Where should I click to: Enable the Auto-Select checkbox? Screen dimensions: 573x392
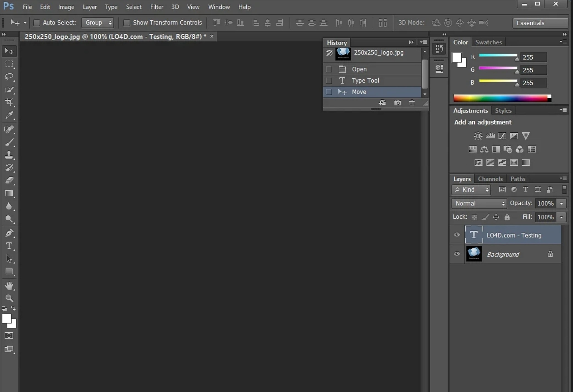[37, 23]
